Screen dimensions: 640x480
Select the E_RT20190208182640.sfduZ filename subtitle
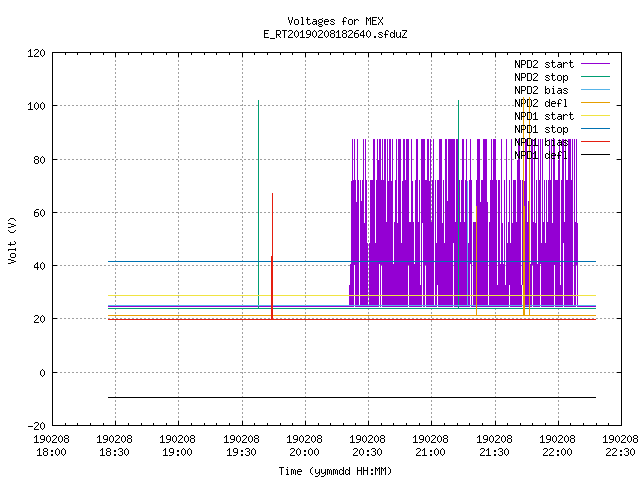coord(335,34)
